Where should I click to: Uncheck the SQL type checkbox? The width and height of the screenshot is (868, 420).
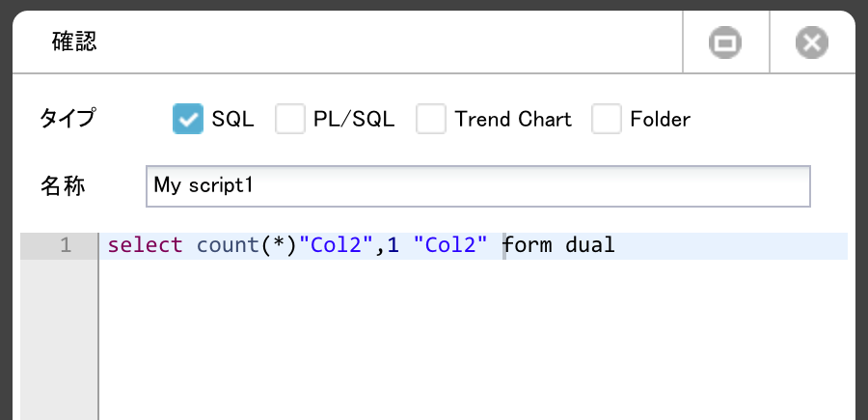click(x=188, y=119)
